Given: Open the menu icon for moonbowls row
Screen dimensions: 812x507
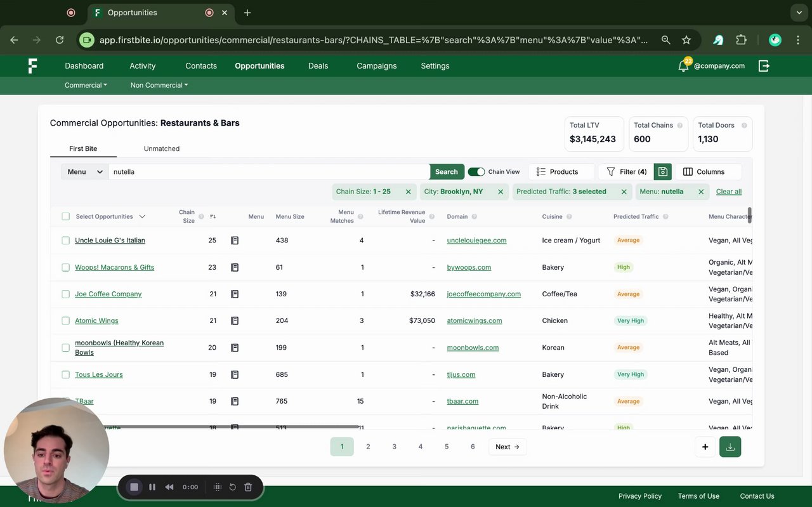Looking at the screenshot, I should [235, 348].
